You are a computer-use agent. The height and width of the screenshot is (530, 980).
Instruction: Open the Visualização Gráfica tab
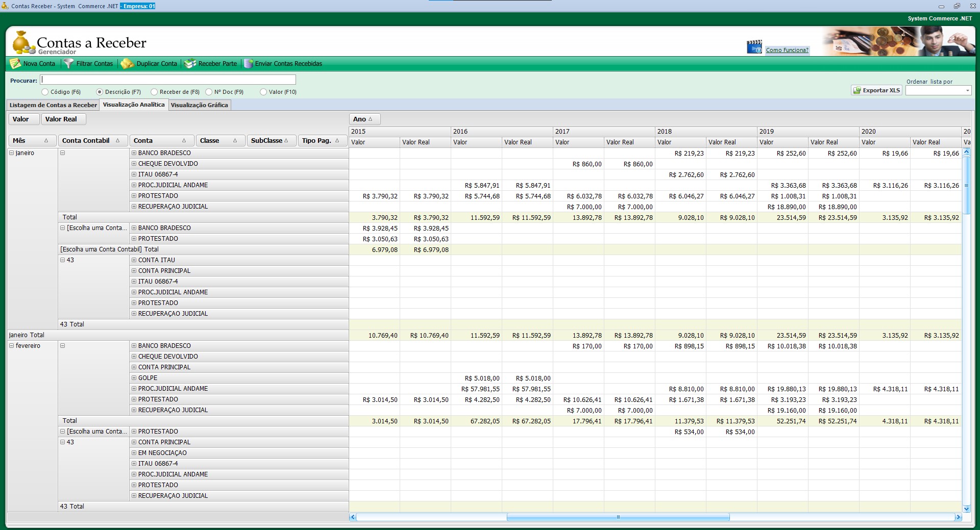click(199, 105)
